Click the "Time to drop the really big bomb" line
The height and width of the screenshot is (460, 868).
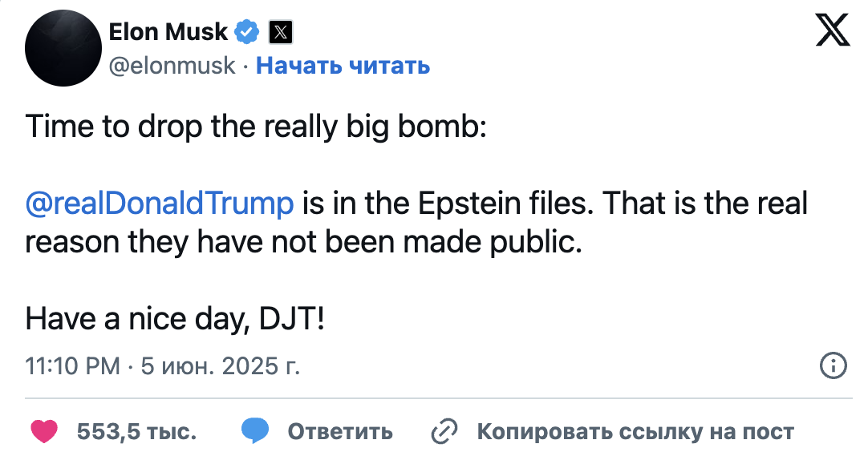click(256, 127)
